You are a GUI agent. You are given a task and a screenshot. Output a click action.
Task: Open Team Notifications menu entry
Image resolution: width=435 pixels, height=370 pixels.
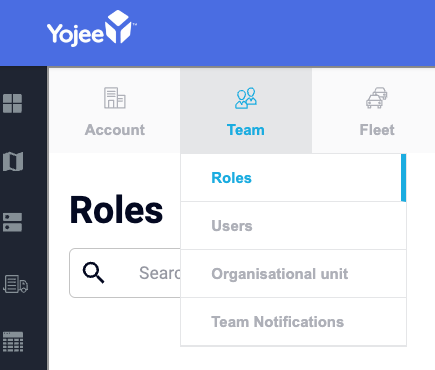click(293, 322)
